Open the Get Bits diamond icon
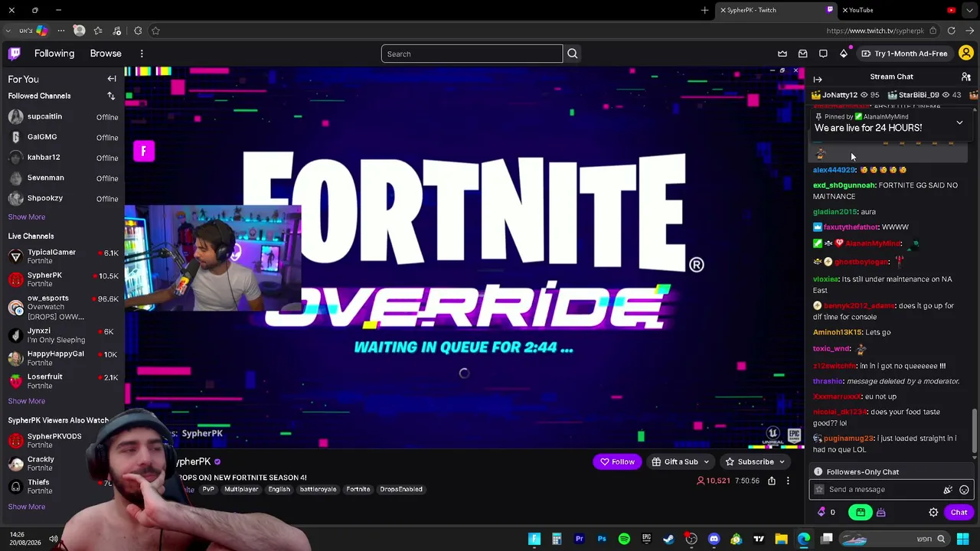Screen dimensions: 980x551 [844, 54]
